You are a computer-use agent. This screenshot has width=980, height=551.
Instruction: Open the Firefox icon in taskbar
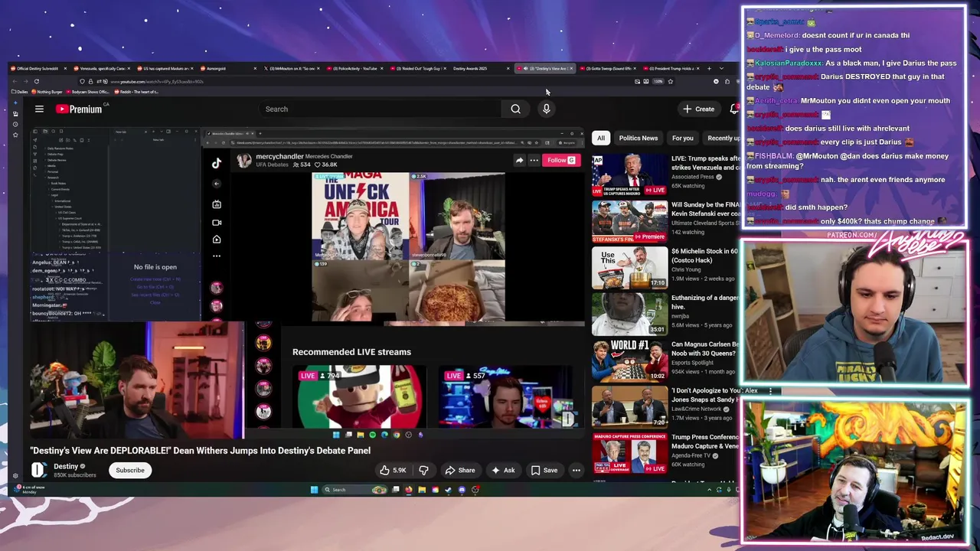click(409, 490)
